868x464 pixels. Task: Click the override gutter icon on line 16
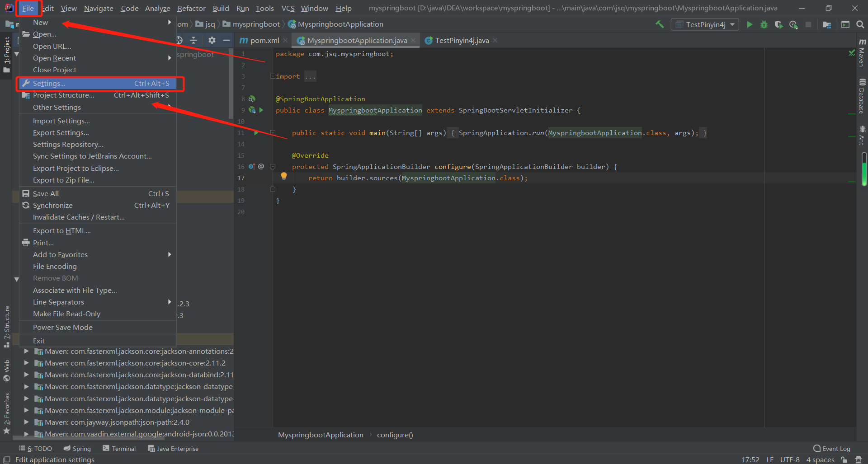252,167
